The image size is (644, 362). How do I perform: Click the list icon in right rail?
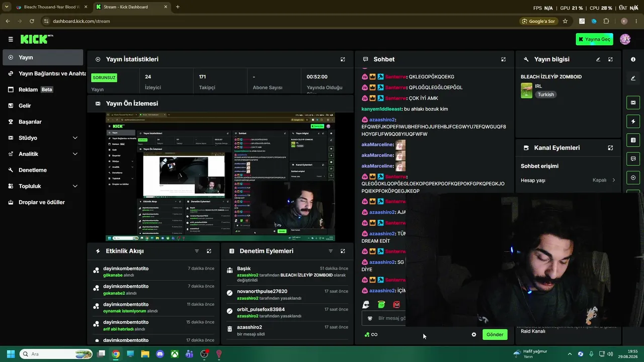pos(633,140)
